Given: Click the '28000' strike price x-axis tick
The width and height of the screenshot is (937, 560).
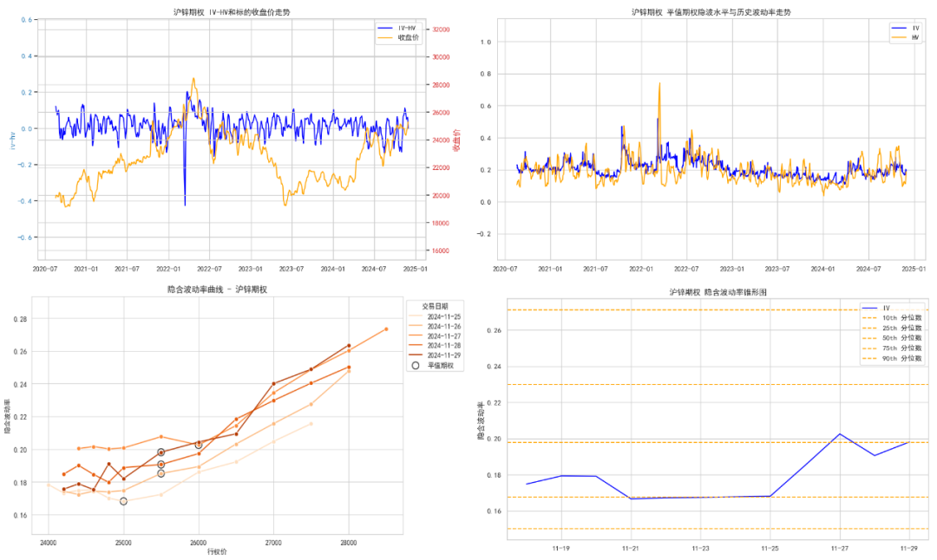Looking at the screenshot, I should (x=349, y=543).
